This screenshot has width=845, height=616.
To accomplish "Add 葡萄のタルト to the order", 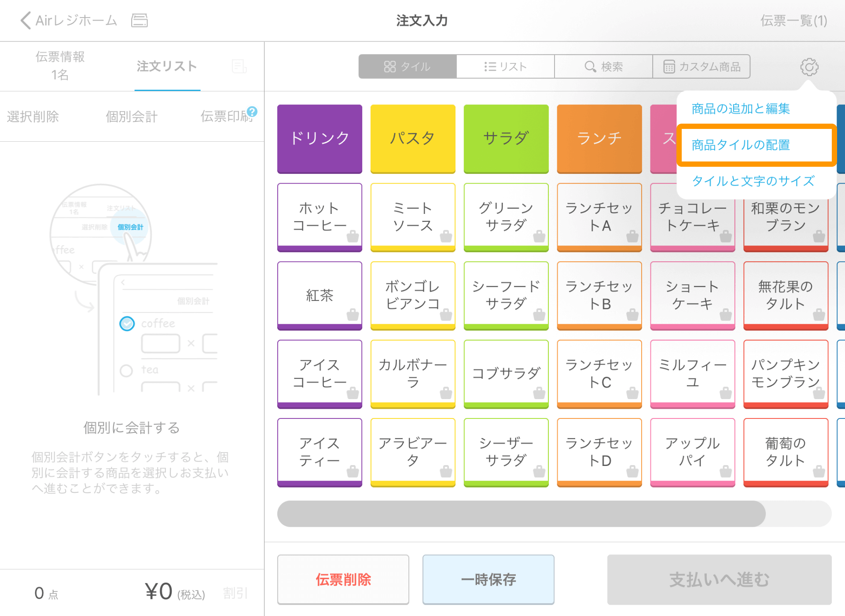I will point(786,452).
